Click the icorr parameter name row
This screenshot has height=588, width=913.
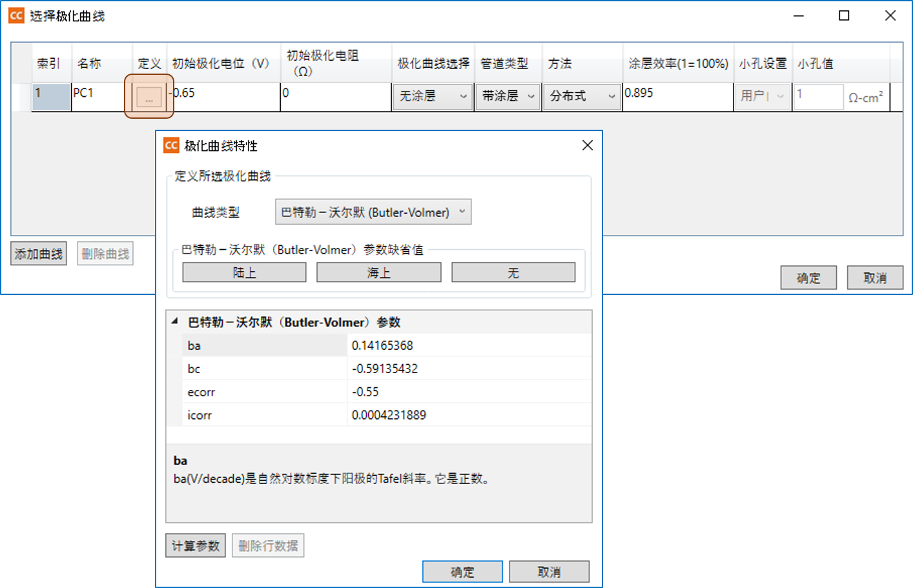265,415
